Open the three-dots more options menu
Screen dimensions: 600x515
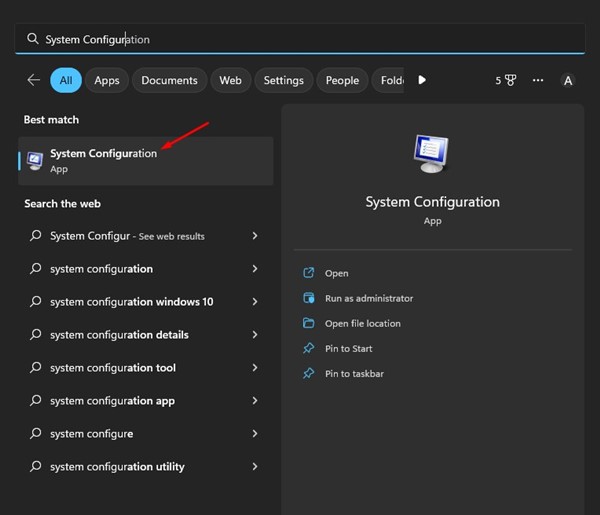point(538,80)
